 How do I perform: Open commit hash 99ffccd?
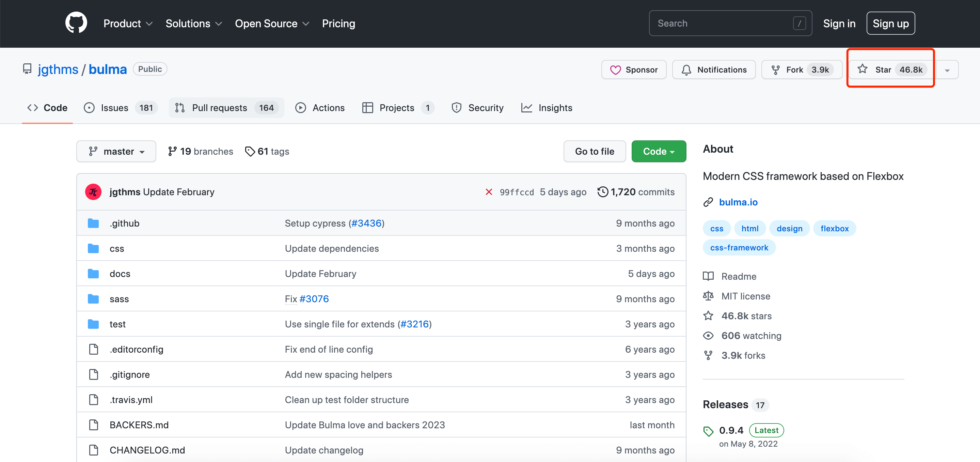click(517, 192)
